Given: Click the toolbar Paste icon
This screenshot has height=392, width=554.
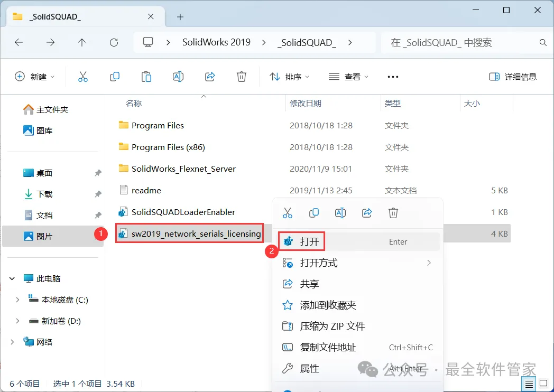Looking at the screenshot, I should [x=146, y=77].
